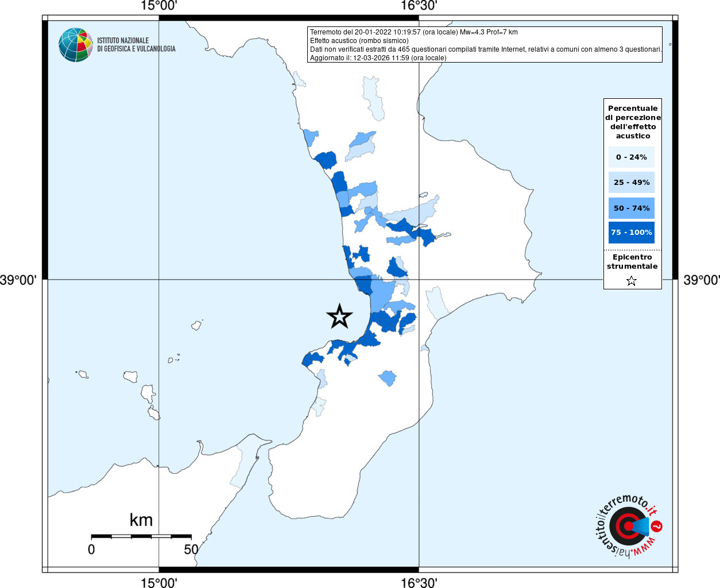
Task: Click the Effetto acustico (rombo sismico) line
Action: click(x=359, y=41)
